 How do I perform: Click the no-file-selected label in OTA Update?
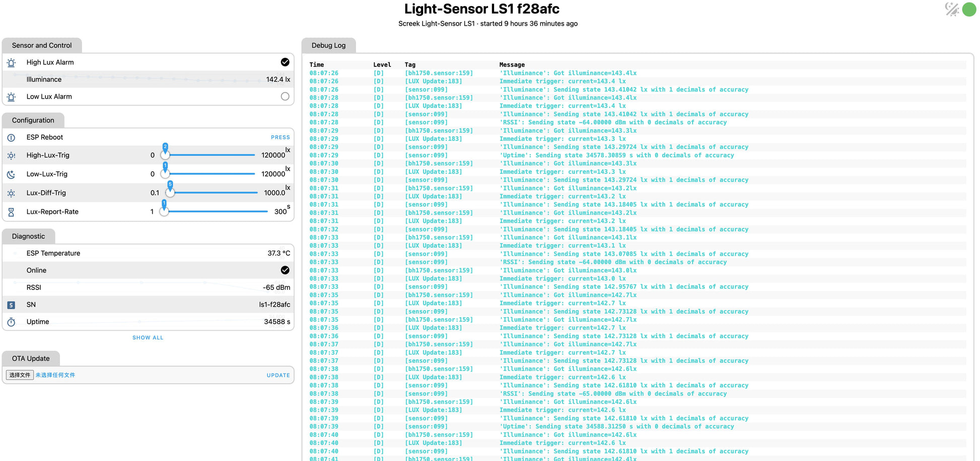55,375
